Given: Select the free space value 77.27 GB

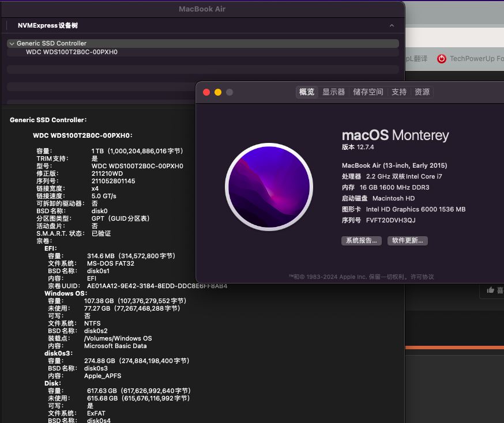Looking at the screenshot, I should tap(132, 308).
